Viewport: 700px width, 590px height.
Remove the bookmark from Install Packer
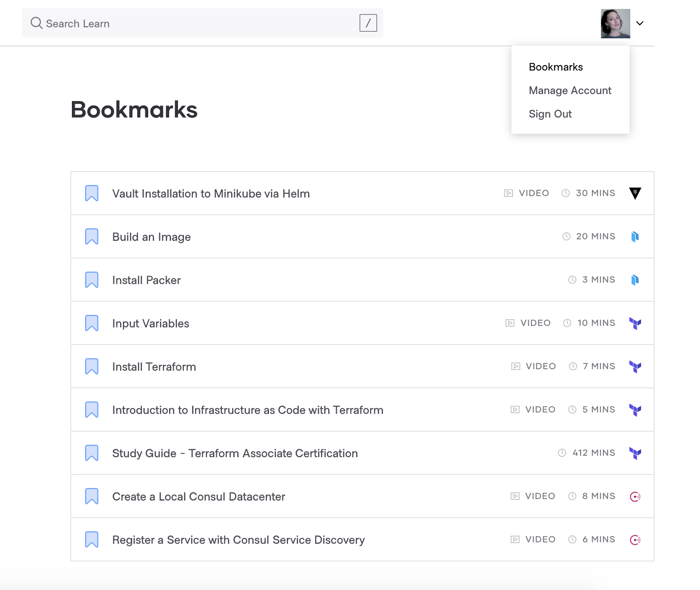coord(92,280)
